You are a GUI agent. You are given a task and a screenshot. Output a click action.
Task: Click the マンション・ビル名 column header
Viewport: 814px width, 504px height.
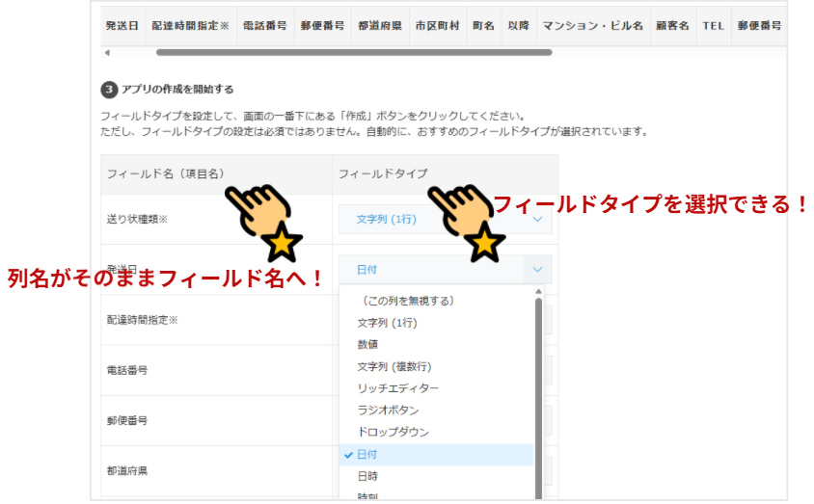(x=592, y=26)
